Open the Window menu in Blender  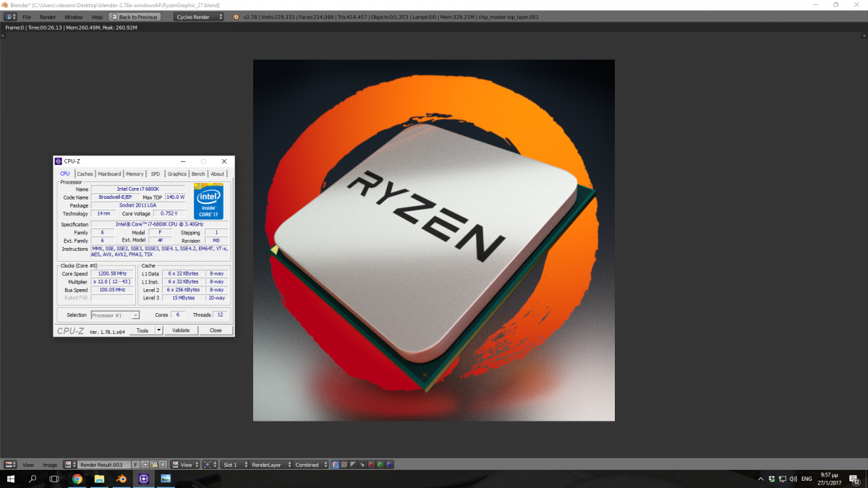(74, 17)
